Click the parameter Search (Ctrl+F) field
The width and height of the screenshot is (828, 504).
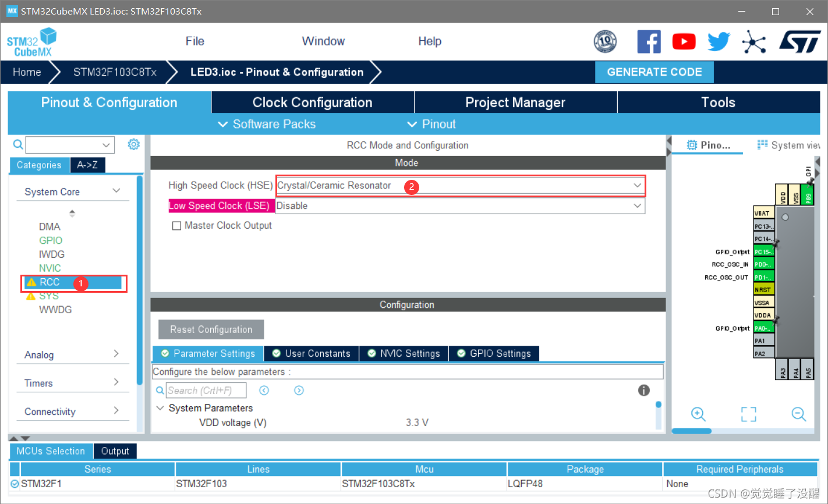206,391
